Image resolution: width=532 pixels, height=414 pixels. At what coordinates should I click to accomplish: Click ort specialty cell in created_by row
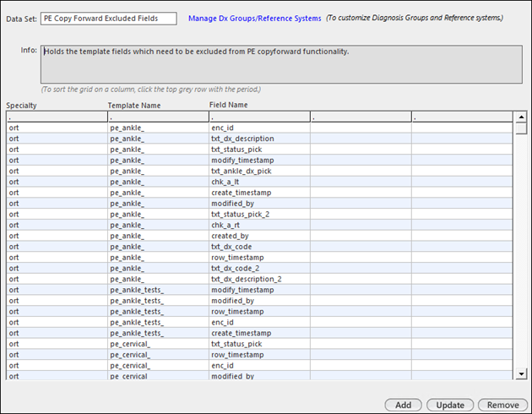click(x=57, y=236)
